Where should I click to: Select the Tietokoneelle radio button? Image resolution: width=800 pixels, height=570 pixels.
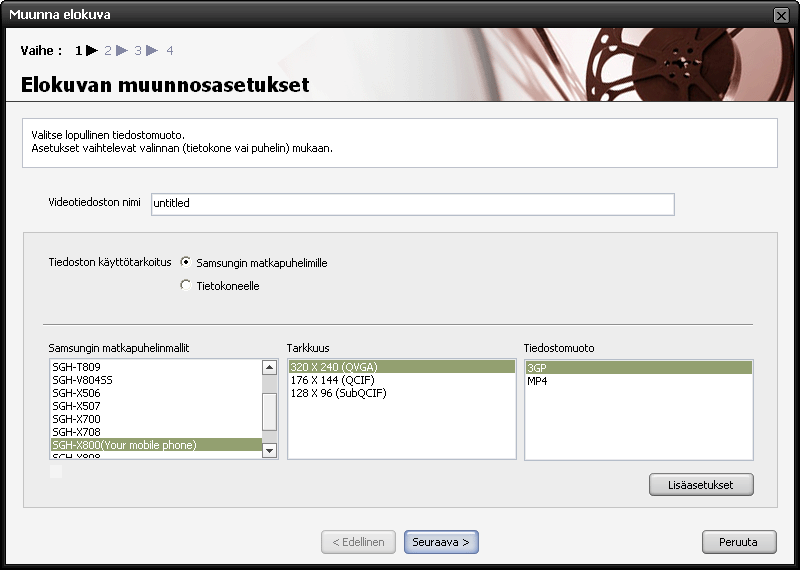[x=186, y=285]
